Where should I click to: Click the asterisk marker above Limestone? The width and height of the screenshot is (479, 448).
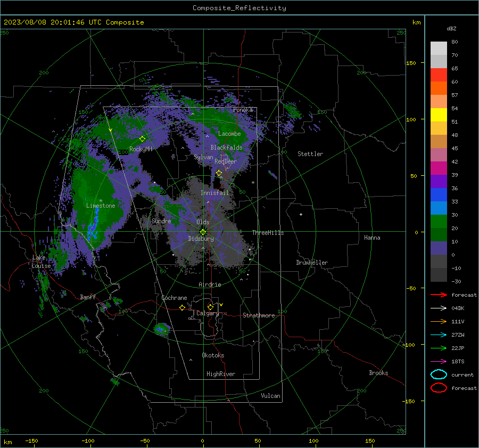coord(101,201)
